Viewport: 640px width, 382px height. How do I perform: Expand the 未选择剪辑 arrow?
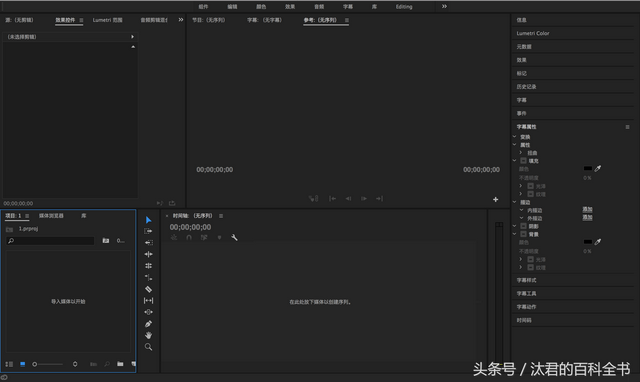(132, 37)
